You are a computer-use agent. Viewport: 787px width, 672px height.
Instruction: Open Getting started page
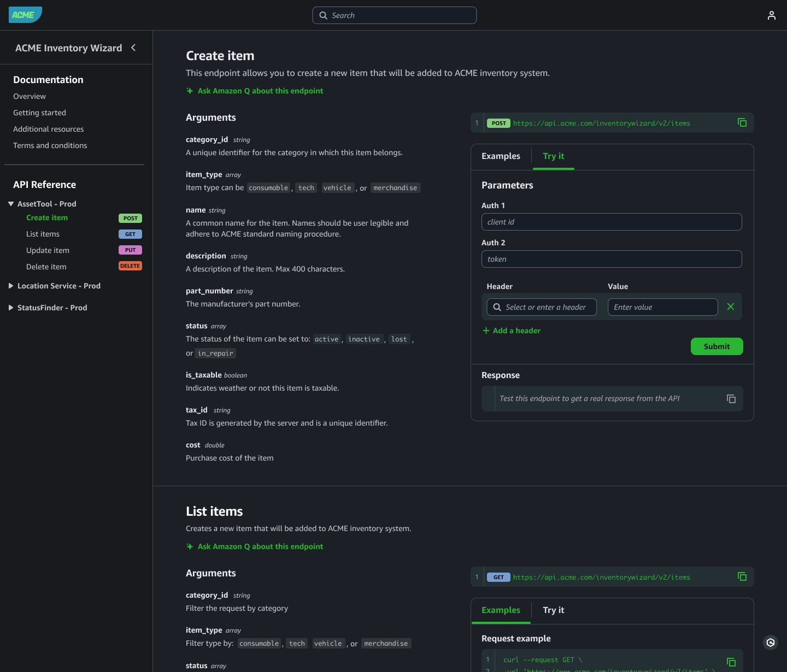pyautogui.click(x=39, y=113)
